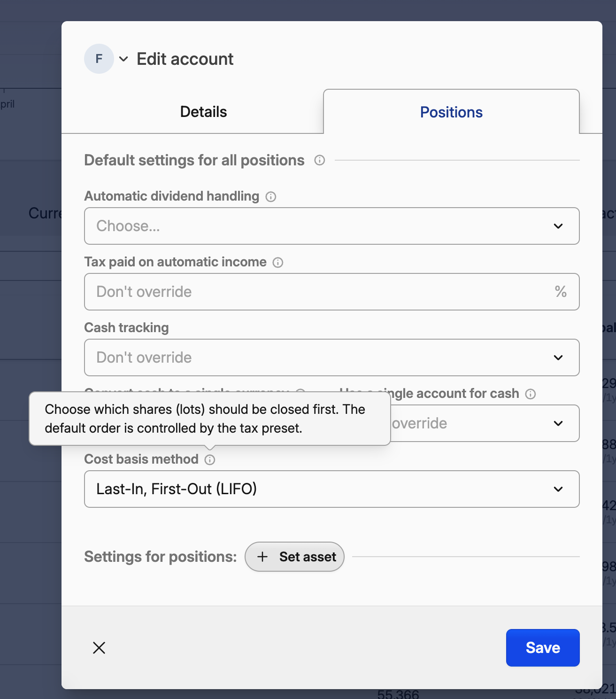Click the F account avatar circle
The image size is (616, 699).
(x=99, y=59)
